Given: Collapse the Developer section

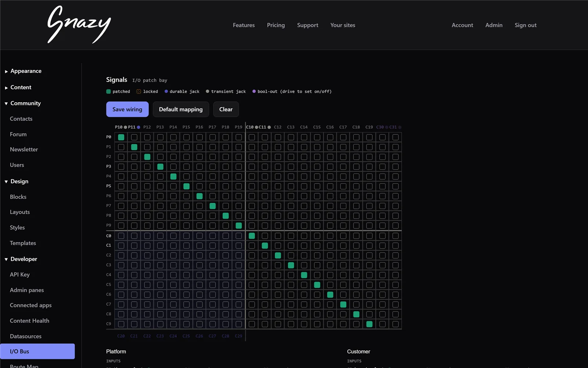Looking at the screenshot, I should pos(21,259).
